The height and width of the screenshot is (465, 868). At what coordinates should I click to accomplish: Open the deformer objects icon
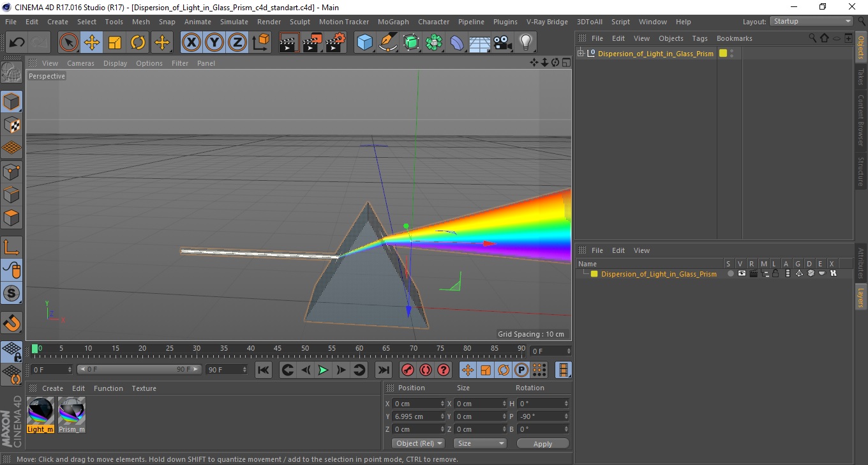457,43
